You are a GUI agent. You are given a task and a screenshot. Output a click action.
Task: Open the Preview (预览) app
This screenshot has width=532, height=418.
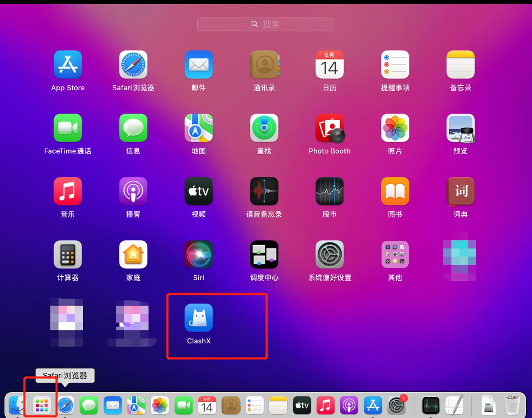[460, 128]
